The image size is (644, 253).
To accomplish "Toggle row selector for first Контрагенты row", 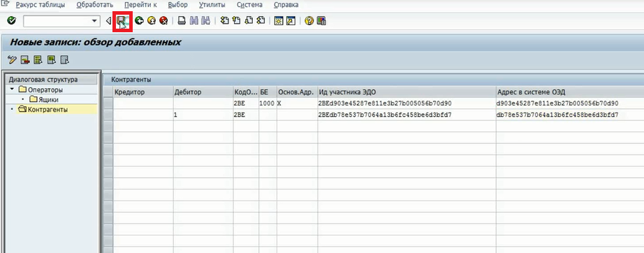I will point(108,103).
